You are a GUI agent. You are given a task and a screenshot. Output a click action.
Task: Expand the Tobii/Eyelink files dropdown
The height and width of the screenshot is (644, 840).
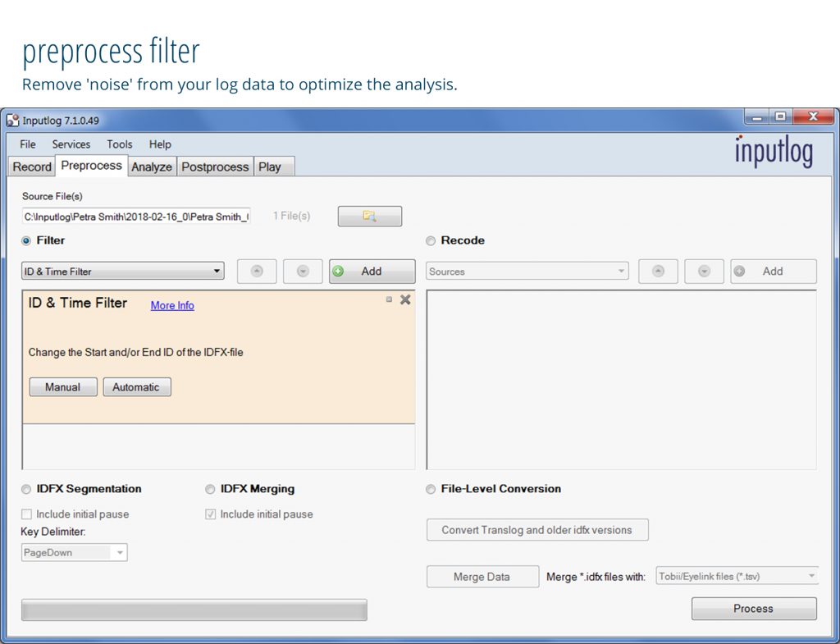click(811, 576)
